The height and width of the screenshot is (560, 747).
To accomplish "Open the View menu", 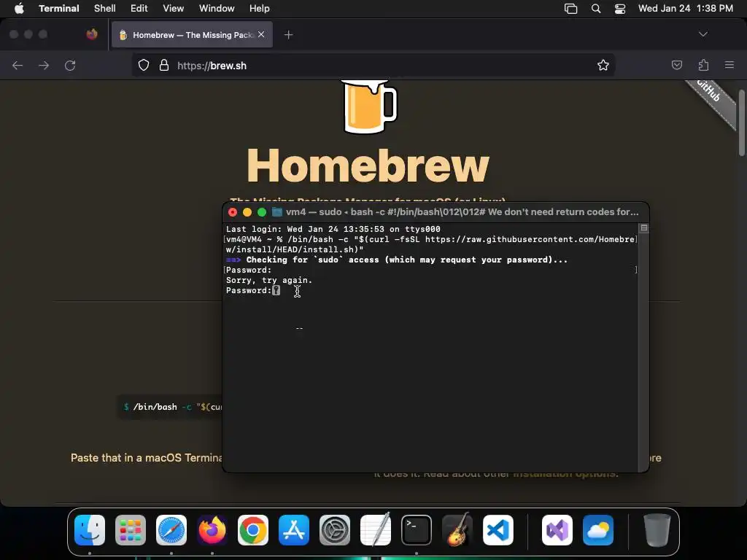I will pos(174,9).
